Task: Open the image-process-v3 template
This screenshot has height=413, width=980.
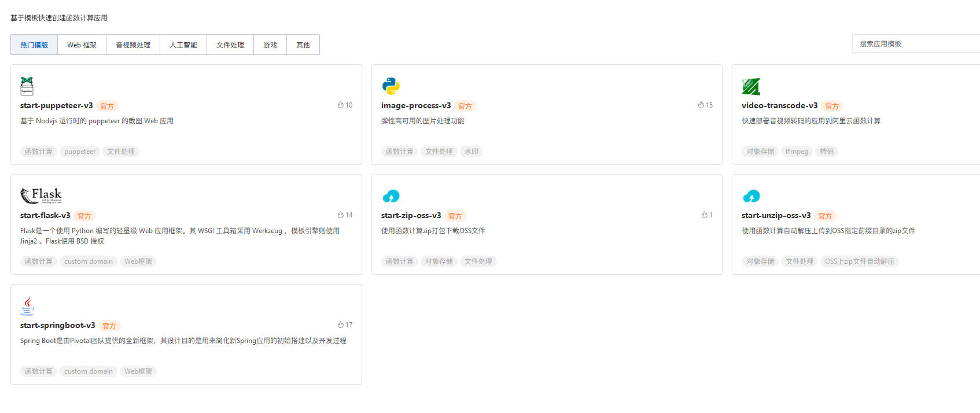Action: coord(416,105)
